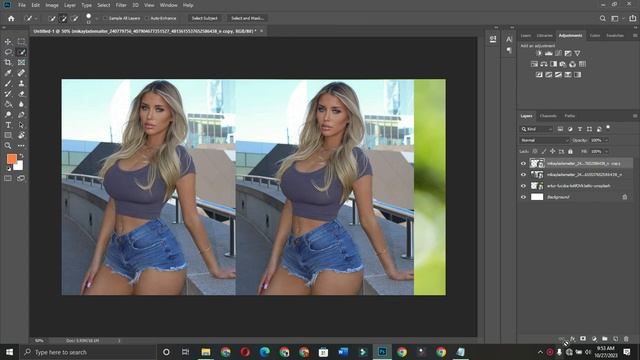Select the Clone Stamp tool
The image size is (640, 360).
pyautogui.click(x=21, y=83)
